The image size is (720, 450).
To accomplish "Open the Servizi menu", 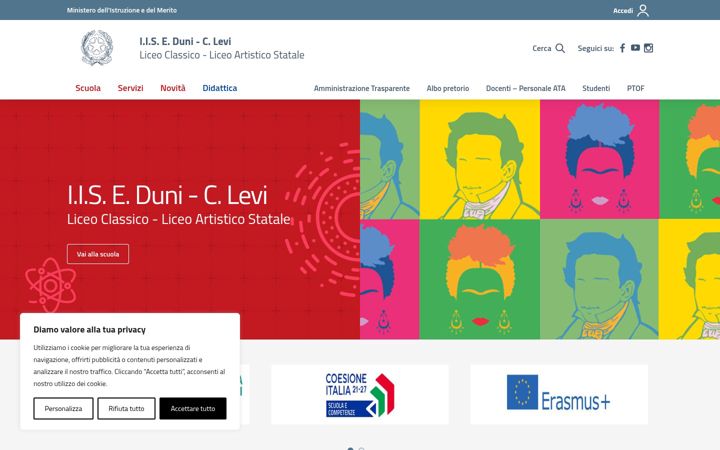I will (x=130, y=88).
